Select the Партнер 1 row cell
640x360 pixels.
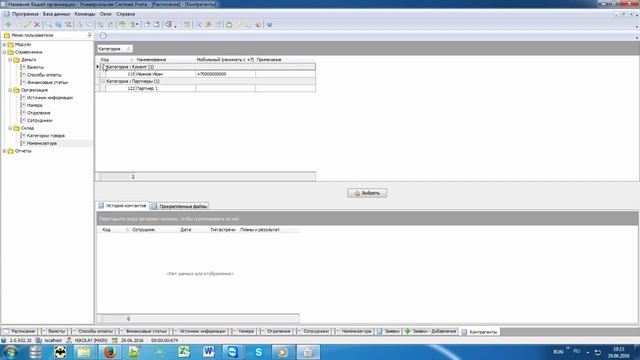click(x=165, y=88)
